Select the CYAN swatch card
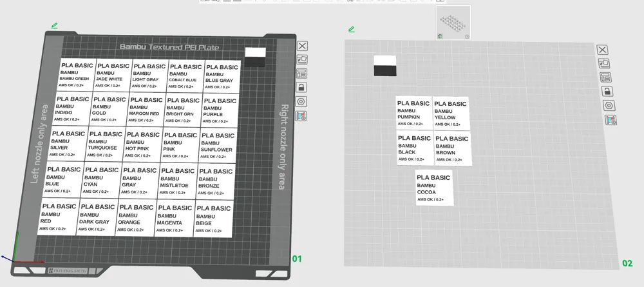644x287 pixels. click(x=102, y=180)
